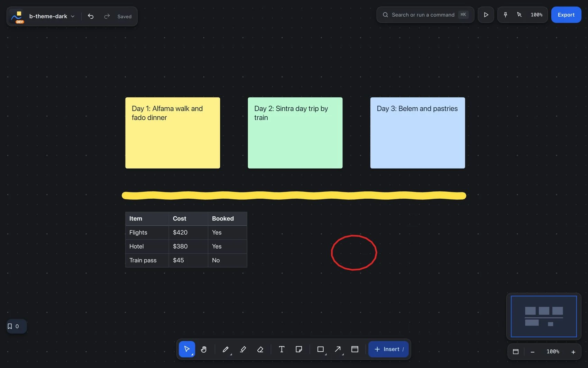Select the Frame tool
This screenshot has height=368, width=588.
point(355,349)
